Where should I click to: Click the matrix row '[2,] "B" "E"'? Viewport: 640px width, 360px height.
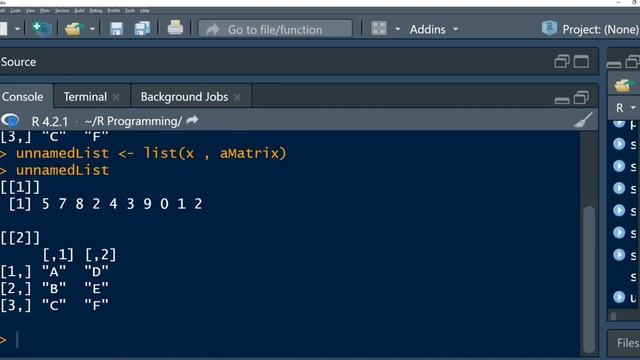pyautogui.click(x=54, y=289)
